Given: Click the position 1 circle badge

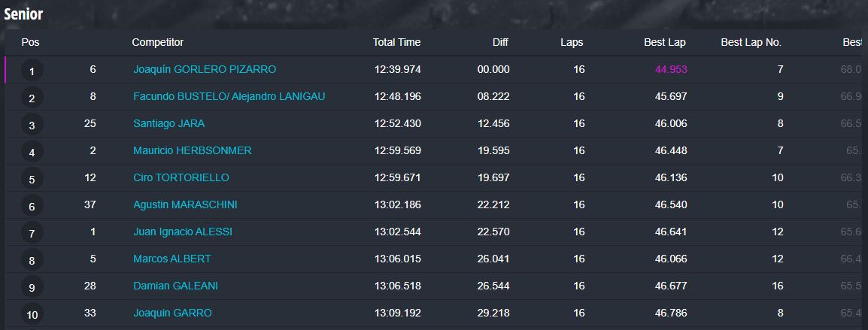Looking at the screenshot, I should click(32, 71).
